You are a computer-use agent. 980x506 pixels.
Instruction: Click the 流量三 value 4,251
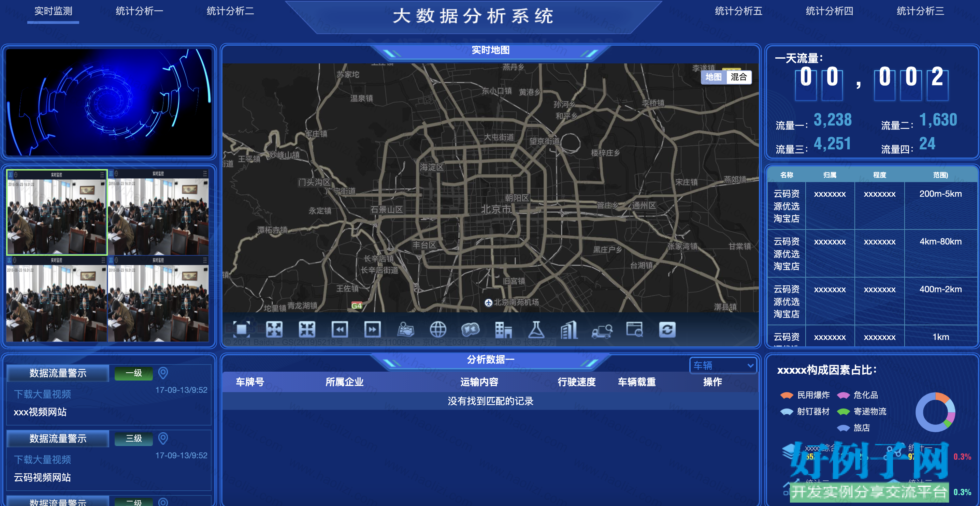[x=832, y=144]
